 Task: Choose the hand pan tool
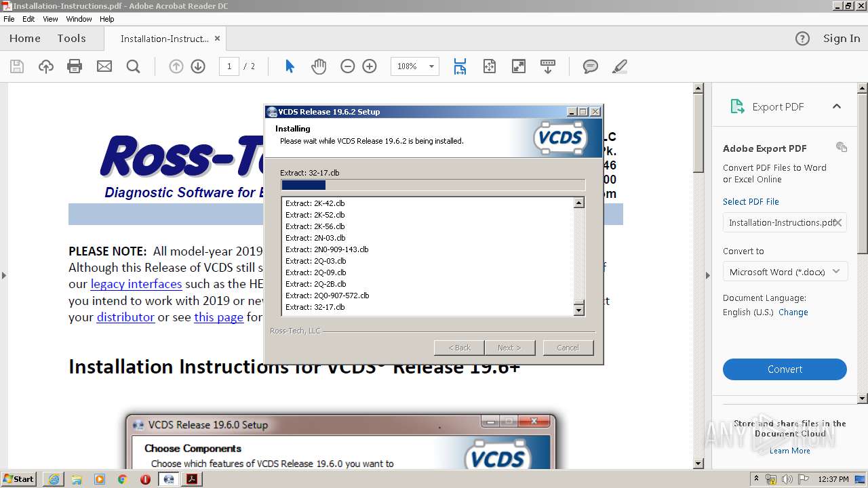coord(319,66)
